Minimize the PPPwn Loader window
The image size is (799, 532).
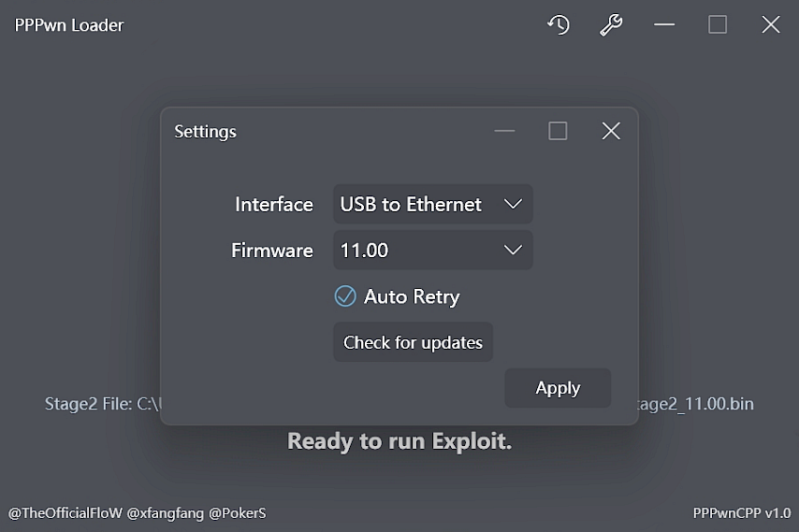coord(664,24)
